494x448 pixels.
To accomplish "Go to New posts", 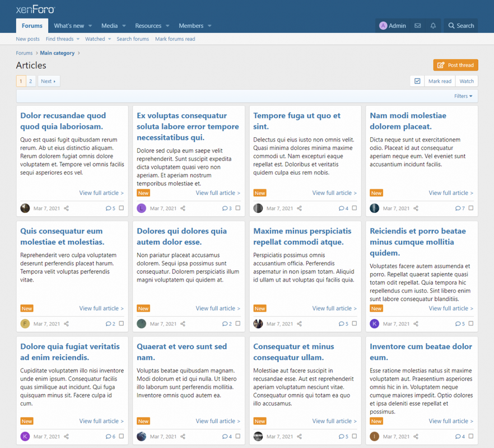I will point(28,39).
